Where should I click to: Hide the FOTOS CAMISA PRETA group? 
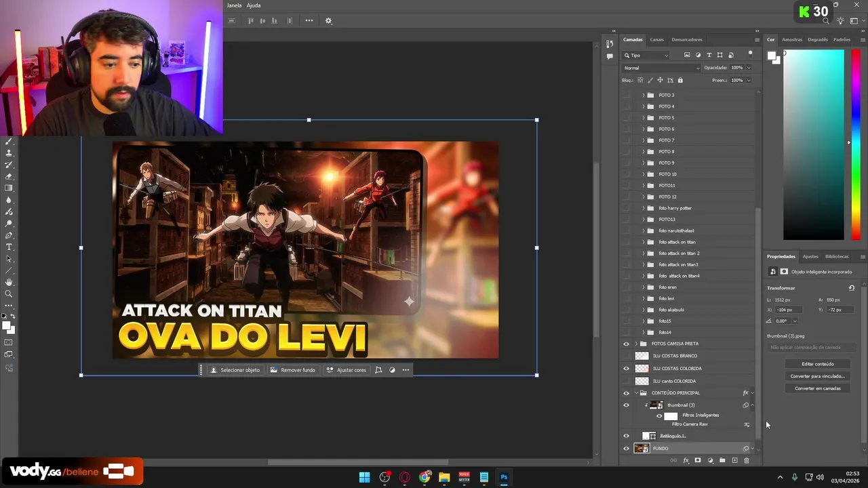(626, 344)
